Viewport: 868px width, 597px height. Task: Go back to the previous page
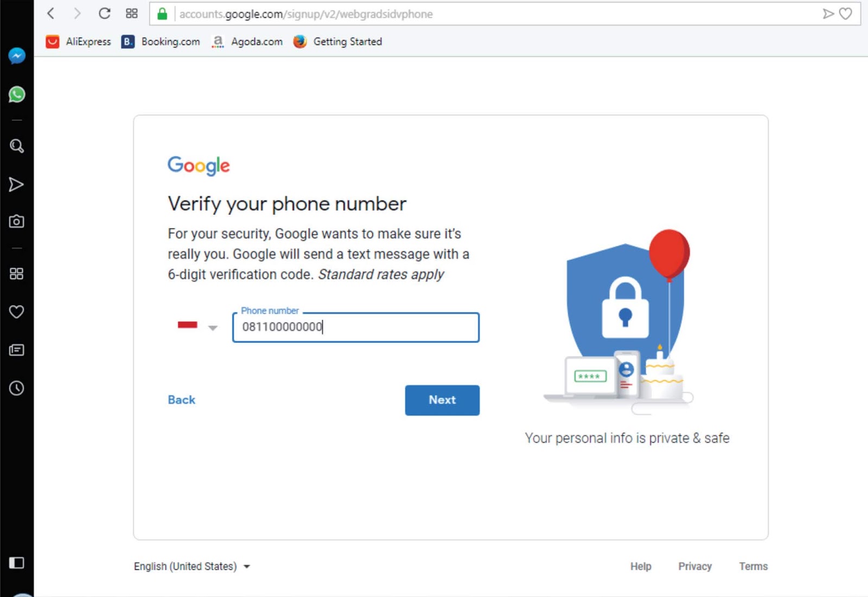click(51, 14)
